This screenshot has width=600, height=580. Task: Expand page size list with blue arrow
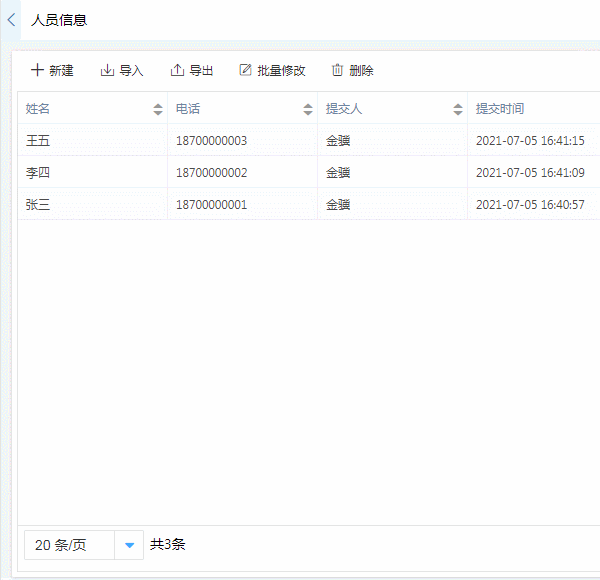(x=129, y=545)
